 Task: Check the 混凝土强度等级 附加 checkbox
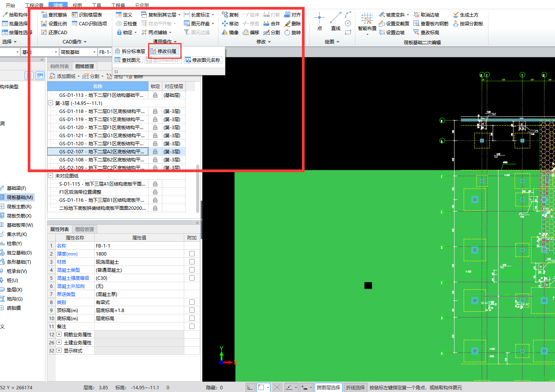192,278
